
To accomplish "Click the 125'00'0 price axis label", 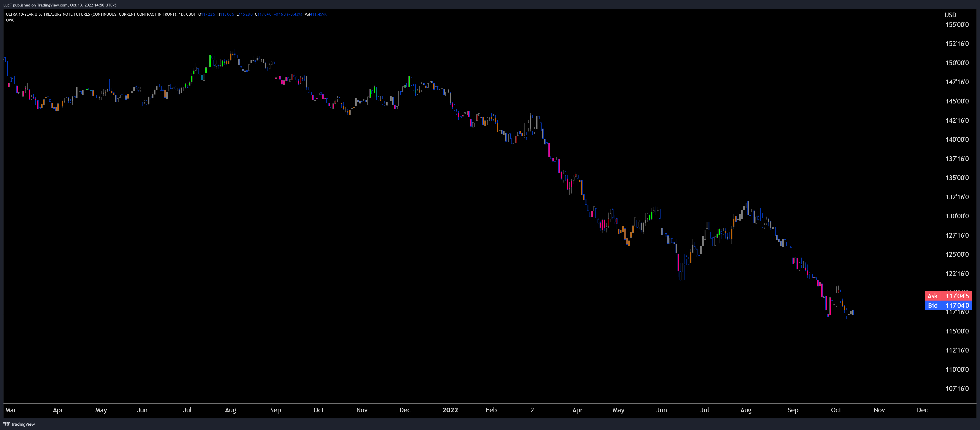I will (x=957, y=254).
